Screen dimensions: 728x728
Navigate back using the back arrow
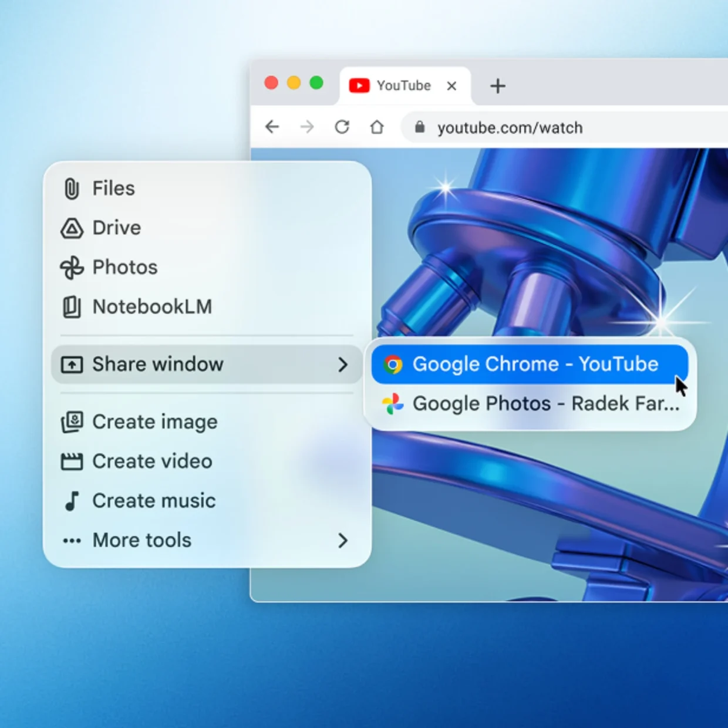pyautogui.click(x=272, y=127)
